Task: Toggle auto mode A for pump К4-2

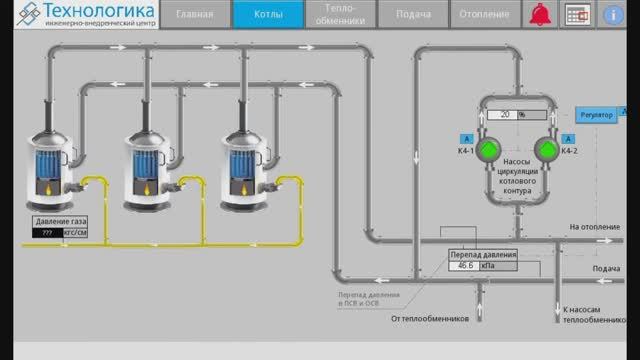Action: pyautogui.click(x=568, y=139)
